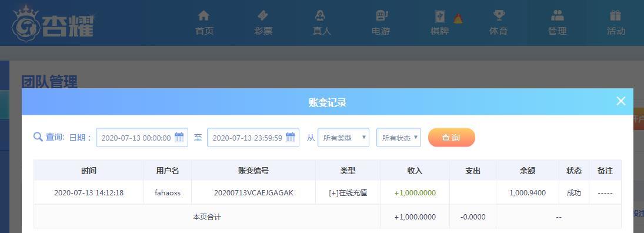Open the 电游 slot machine icon

click(x=382, y=16)
